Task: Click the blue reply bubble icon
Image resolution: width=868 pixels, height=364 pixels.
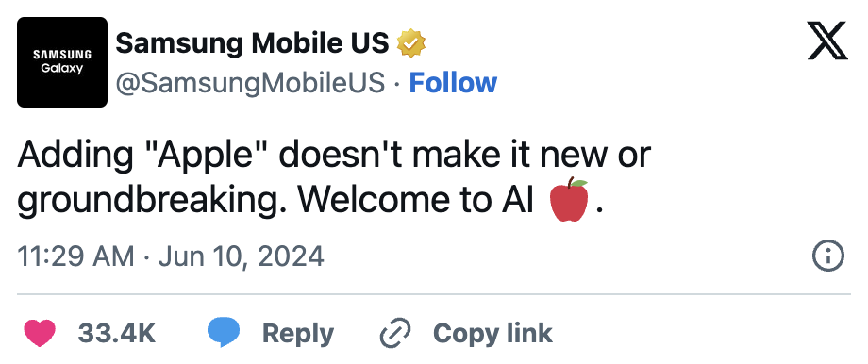Action: [x=224, y=333]
